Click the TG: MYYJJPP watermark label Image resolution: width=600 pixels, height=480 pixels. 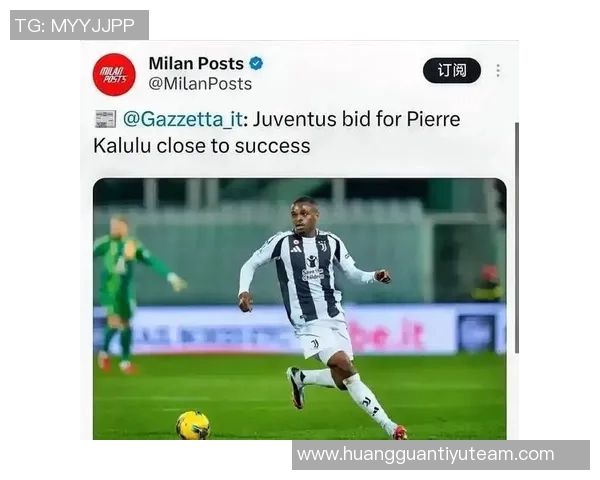(x=79, y=25)
